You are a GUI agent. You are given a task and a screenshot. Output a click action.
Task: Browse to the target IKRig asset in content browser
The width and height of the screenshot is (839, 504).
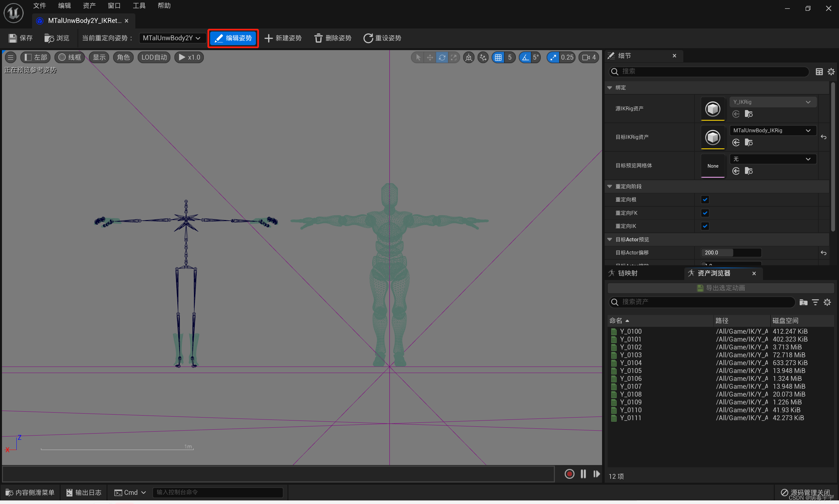coord(749,143)
